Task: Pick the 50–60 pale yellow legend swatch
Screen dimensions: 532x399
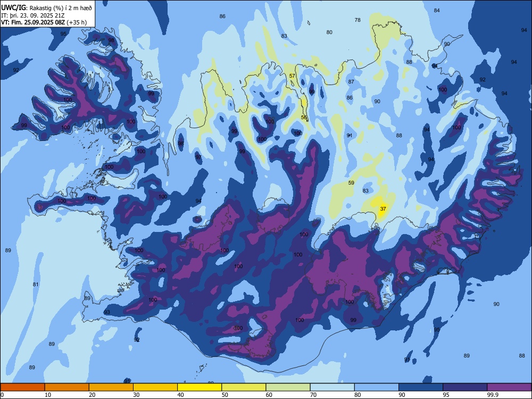Action: 244,387
